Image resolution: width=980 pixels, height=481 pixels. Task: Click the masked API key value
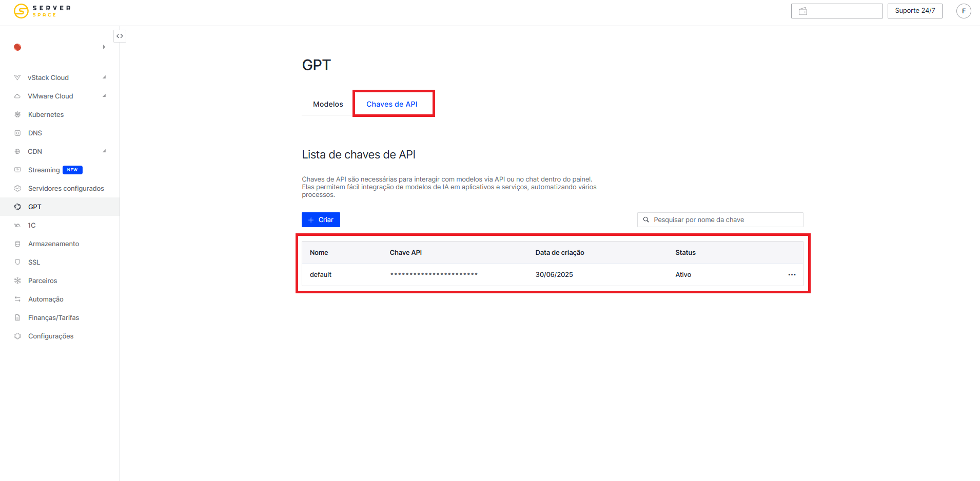click(434, 274)
